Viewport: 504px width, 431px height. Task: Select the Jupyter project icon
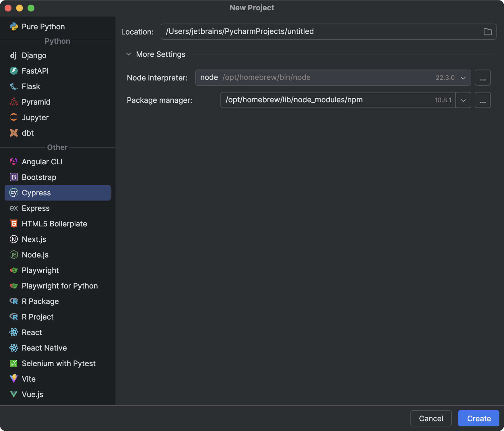coord(13,117)
